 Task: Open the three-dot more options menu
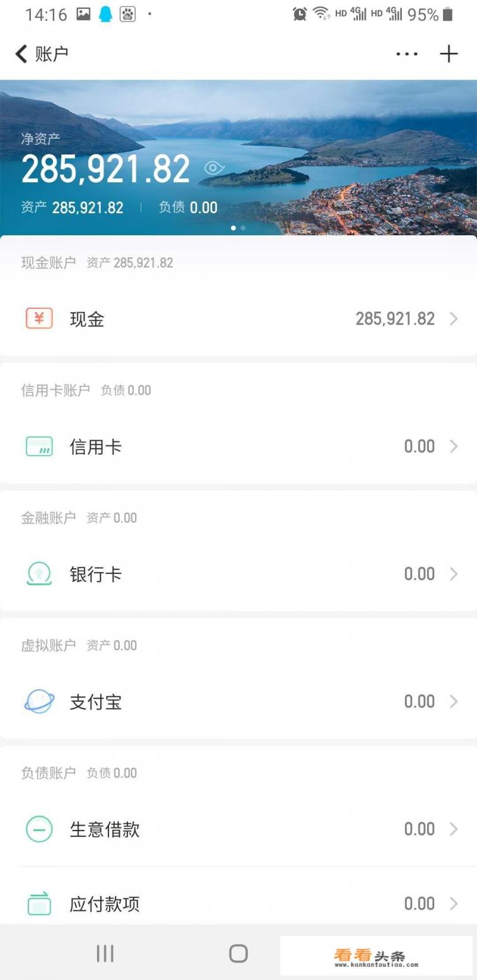[x=407, y=54]
